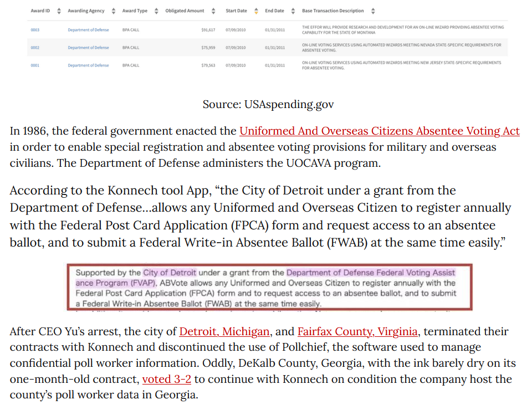
Task: Click the ABVote FVAP grant screenshot image
Action: coord(269,287)
